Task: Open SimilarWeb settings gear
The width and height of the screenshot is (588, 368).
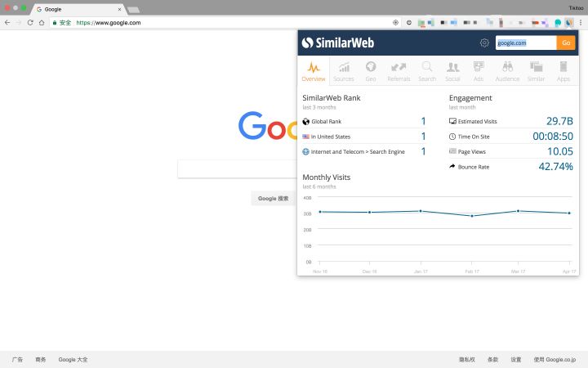Action: pos(484,43)
